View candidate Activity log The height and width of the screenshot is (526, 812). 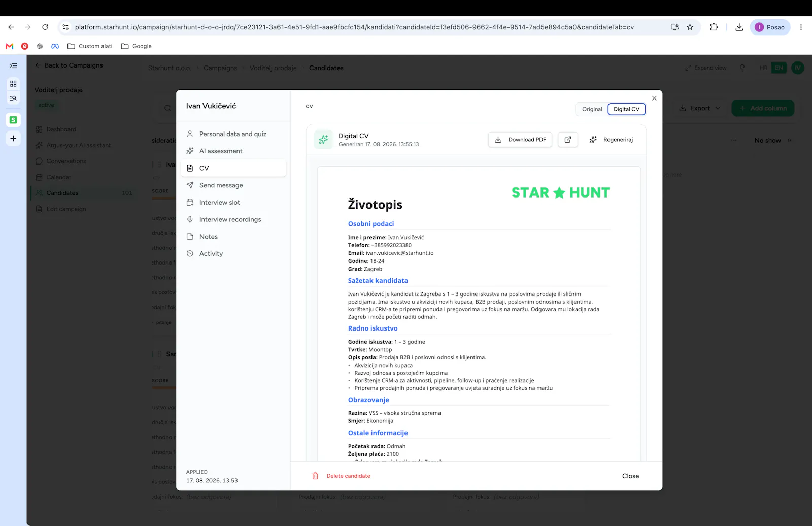233,254
